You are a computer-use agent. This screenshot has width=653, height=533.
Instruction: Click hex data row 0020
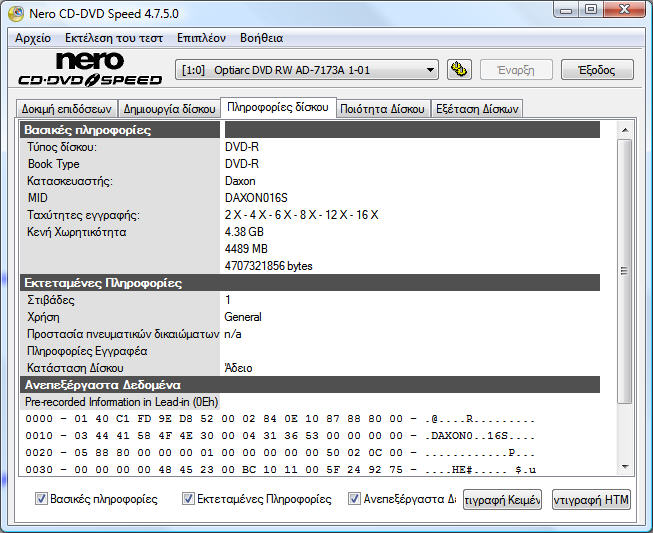tap(280, 453)
